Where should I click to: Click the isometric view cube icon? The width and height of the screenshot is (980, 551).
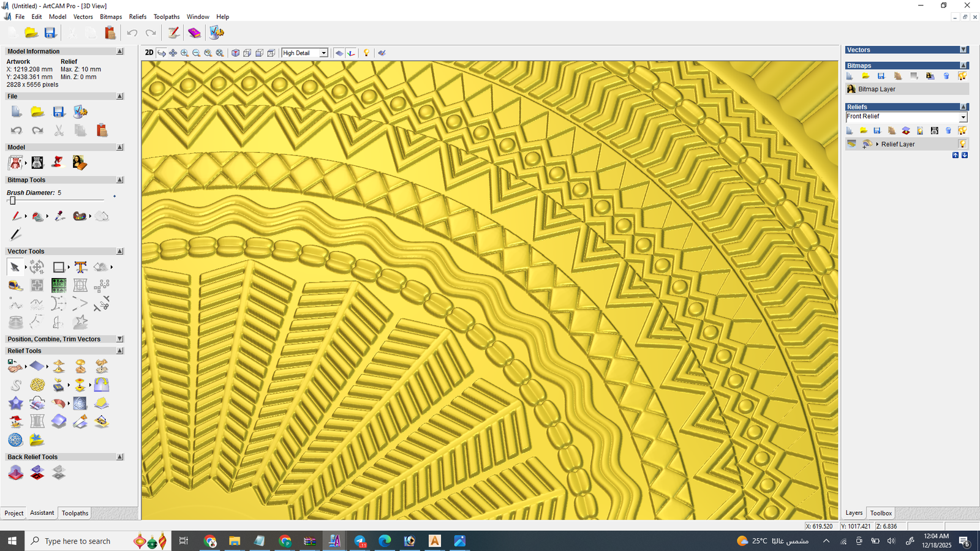tap(235, 53)
